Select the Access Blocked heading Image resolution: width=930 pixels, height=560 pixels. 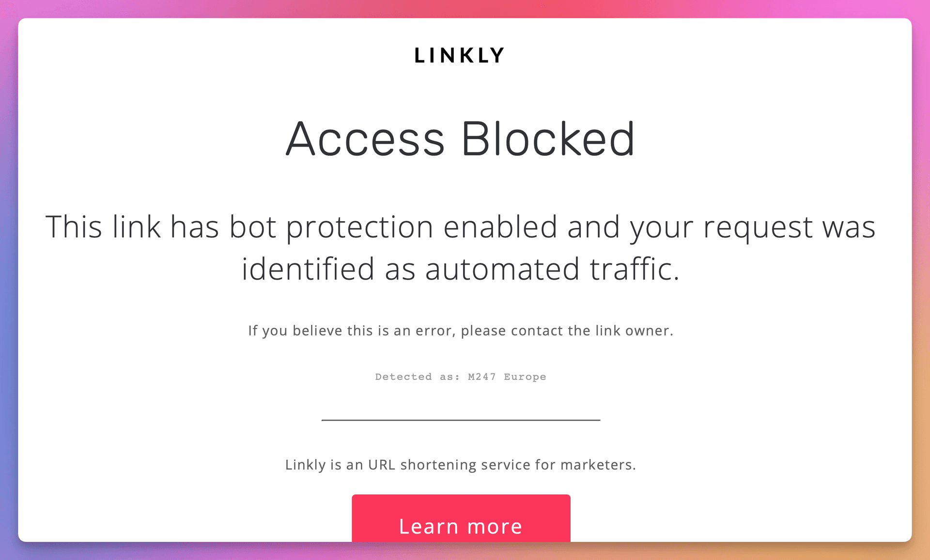click(460, 140)
